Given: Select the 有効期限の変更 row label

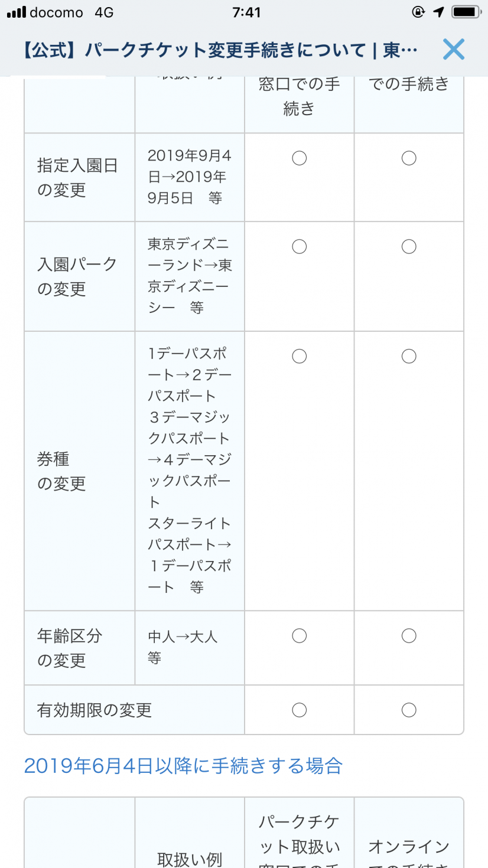Looking at the screenshot, I should (95, 710).
